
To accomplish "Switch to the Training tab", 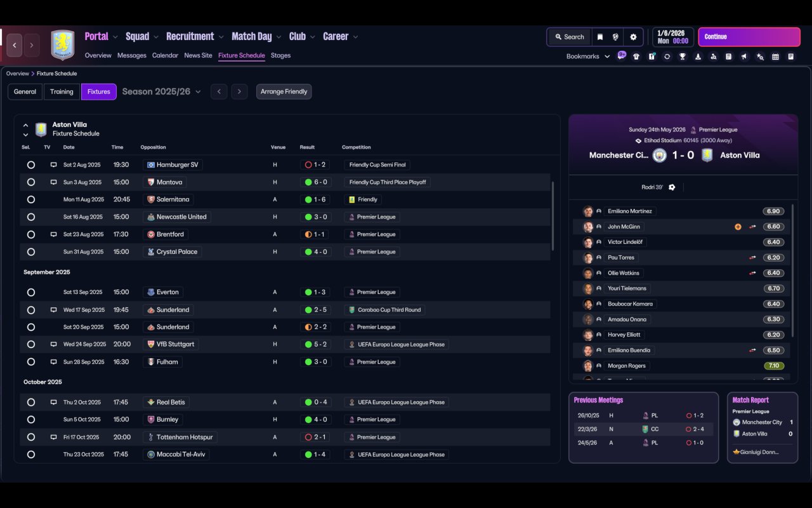I will tap(62, 91).
